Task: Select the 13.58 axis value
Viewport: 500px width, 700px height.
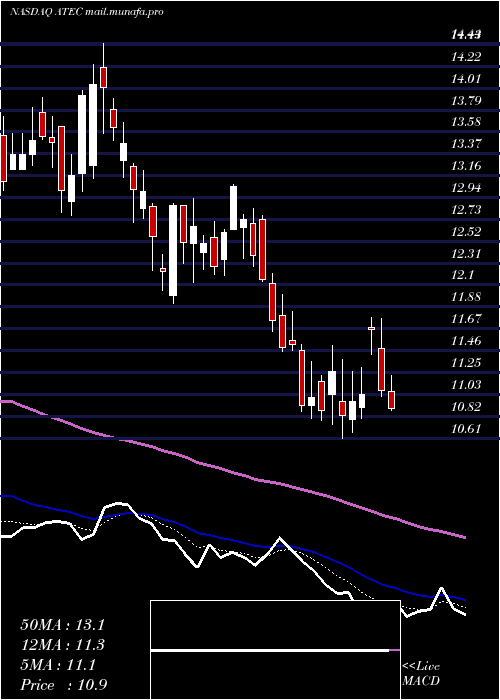Action: 466,122
